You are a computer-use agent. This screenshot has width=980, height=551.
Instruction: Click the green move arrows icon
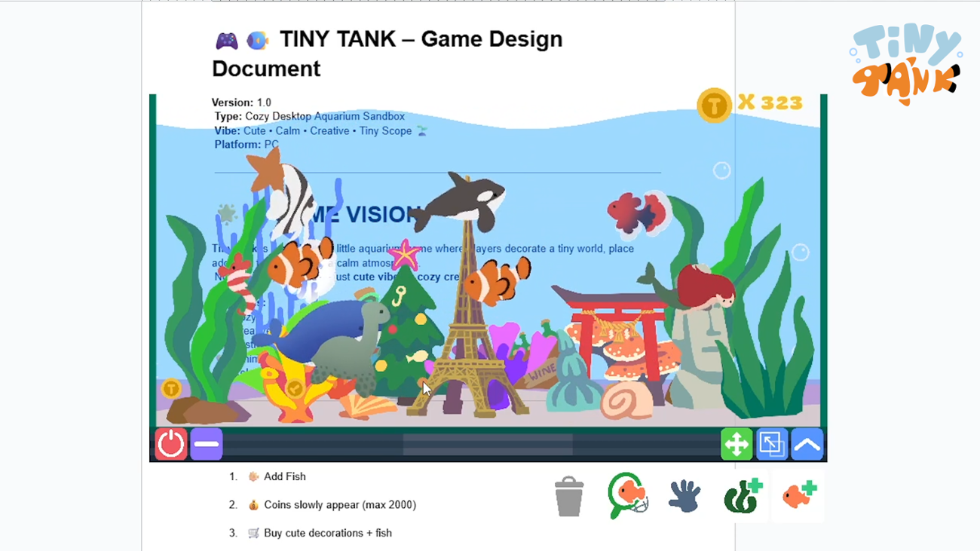point(737,444)
